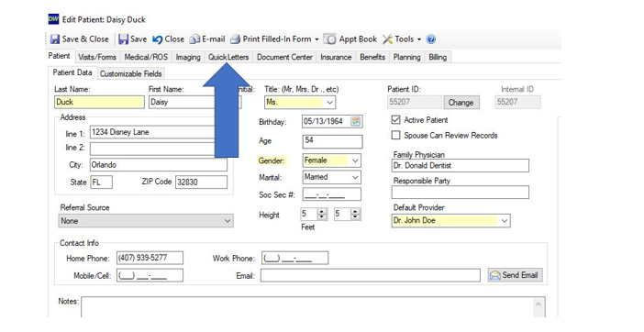
Task: Open the Default Provider dropdown
Action: 505,220
